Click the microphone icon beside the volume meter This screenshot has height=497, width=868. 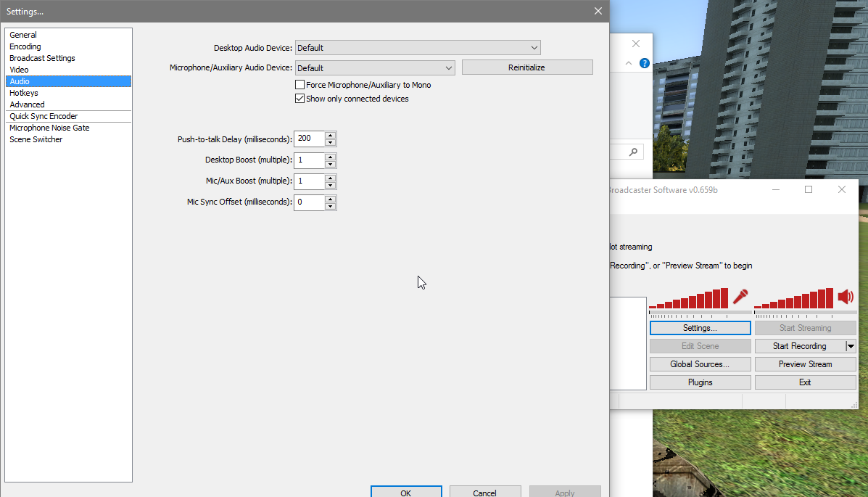(740, 297)
